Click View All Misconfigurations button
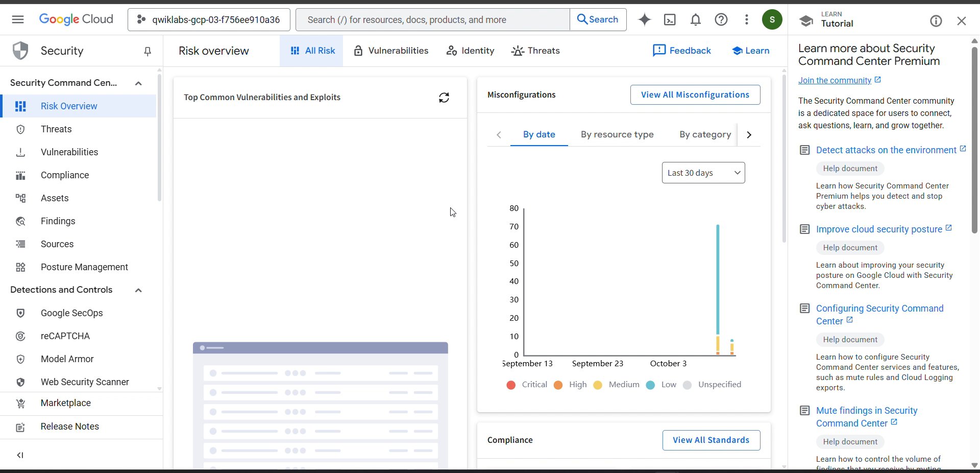Screen dimensions: 980x473 tap(695, 94)
